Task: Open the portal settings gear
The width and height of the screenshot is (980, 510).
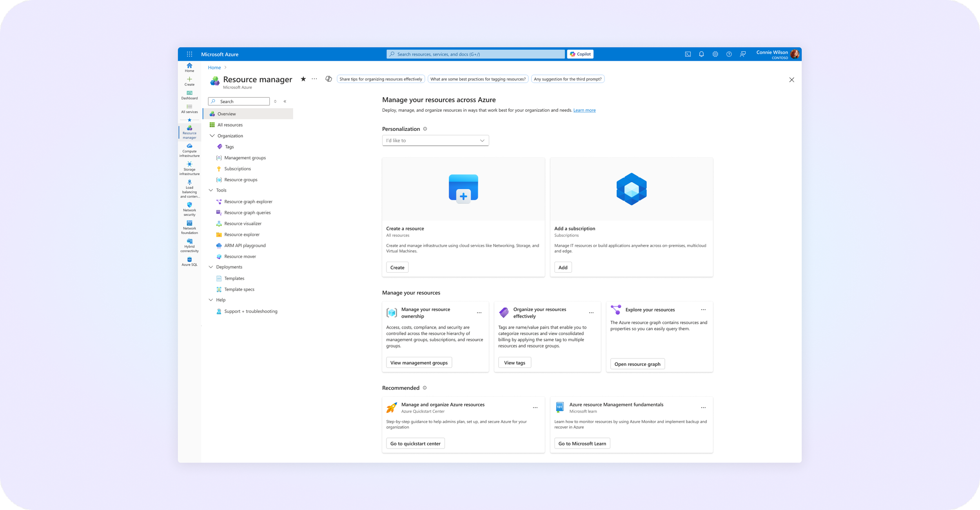Action: coord(715,54)
